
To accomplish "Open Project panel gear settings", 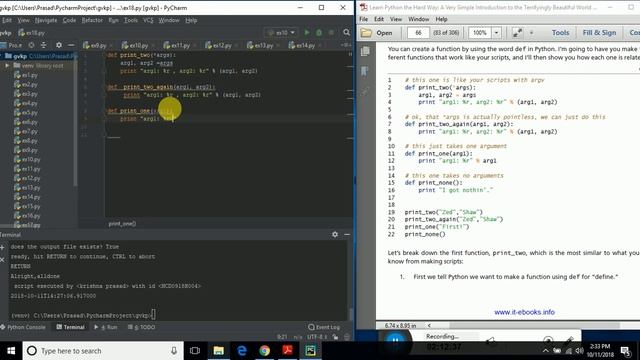I will click(59, 45).
